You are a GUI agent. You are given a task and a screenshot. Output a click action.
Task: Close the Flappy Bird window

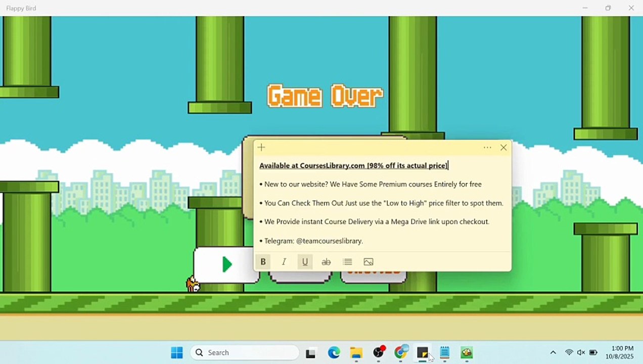click(631, 8)
